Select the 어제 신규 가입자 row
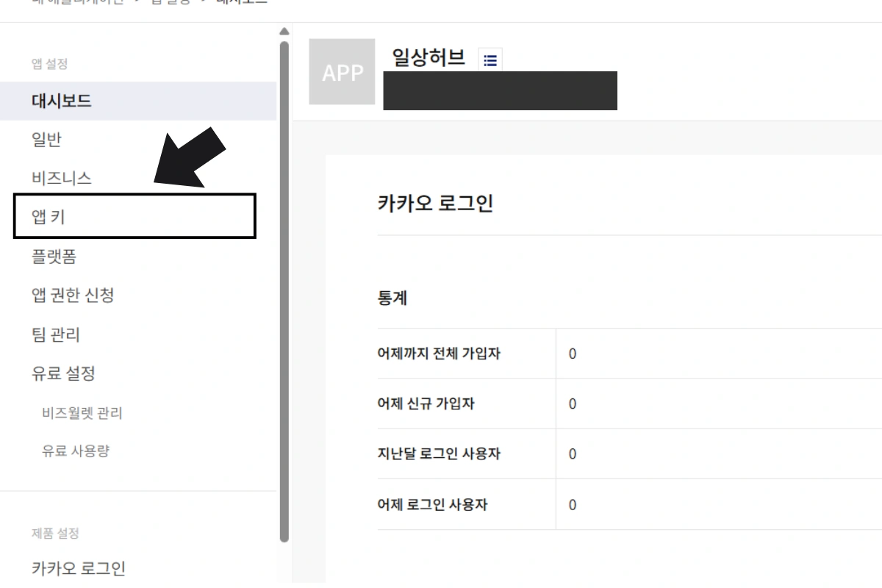 426,404
